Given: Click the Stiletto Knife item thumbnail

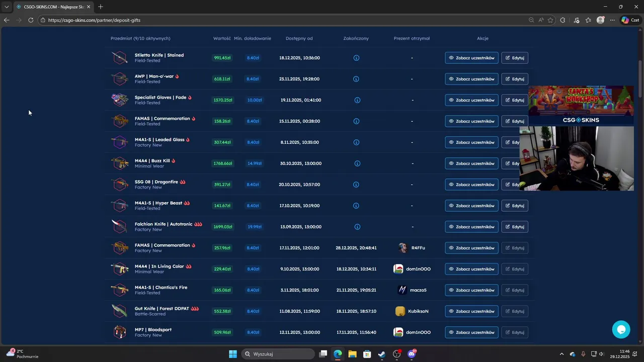Looking at the screenshot, I should point(120,58).
